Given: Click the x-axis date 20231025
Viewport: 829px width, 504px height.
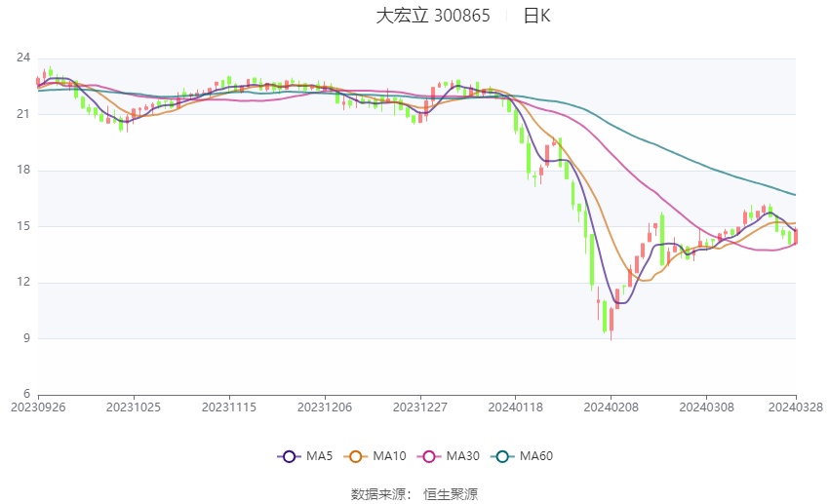Looking at the screenshot, I should pyautogui.click(x=134, y=407).
